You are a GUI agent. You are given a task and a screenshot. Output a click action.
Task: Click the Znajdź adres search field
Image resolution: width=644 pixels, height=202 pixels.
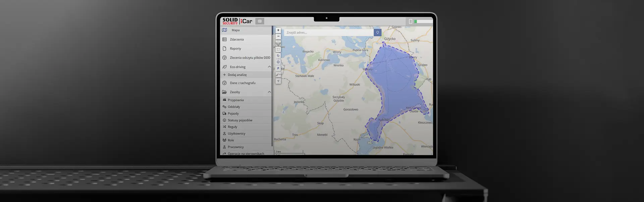[328, 32]
